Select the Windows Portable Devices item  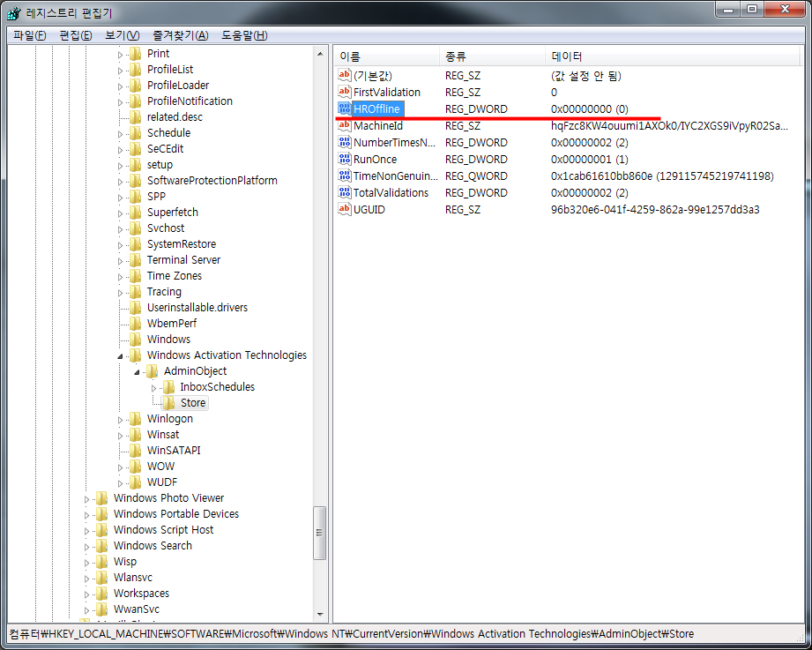tap(176, 514)
